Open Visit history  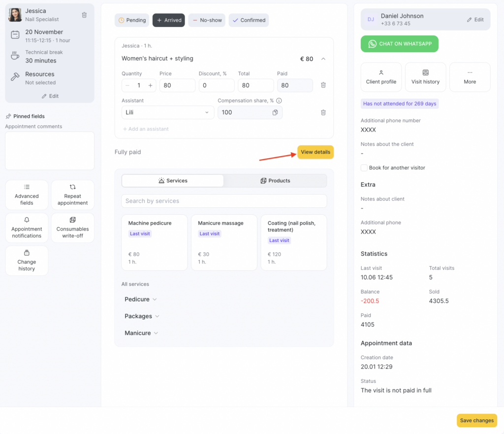pos(425,77)
